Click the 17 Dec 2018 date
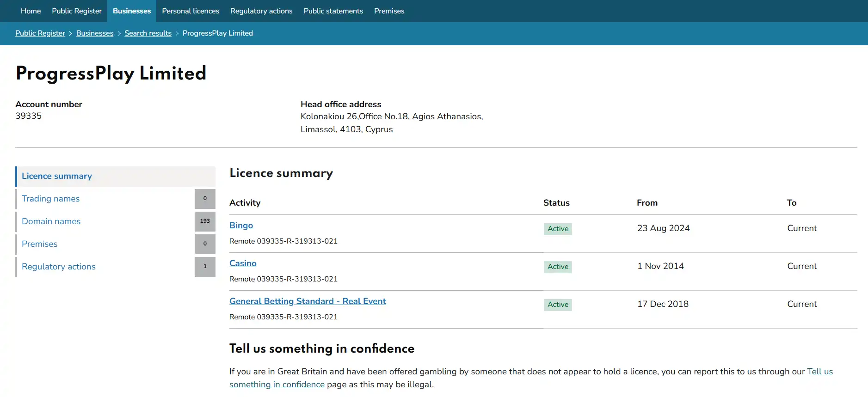This screenshot has height=397, width=868. (x=663, y=304)
